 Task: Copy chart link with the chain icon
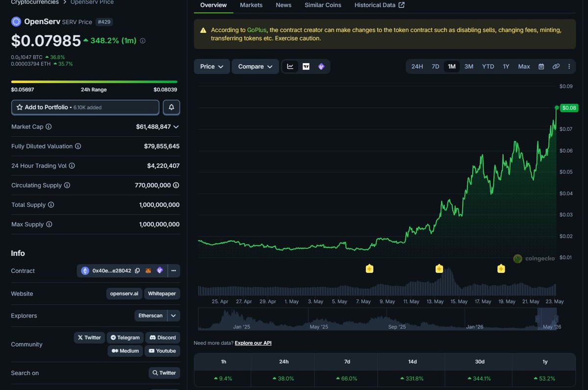pos(556,66)
